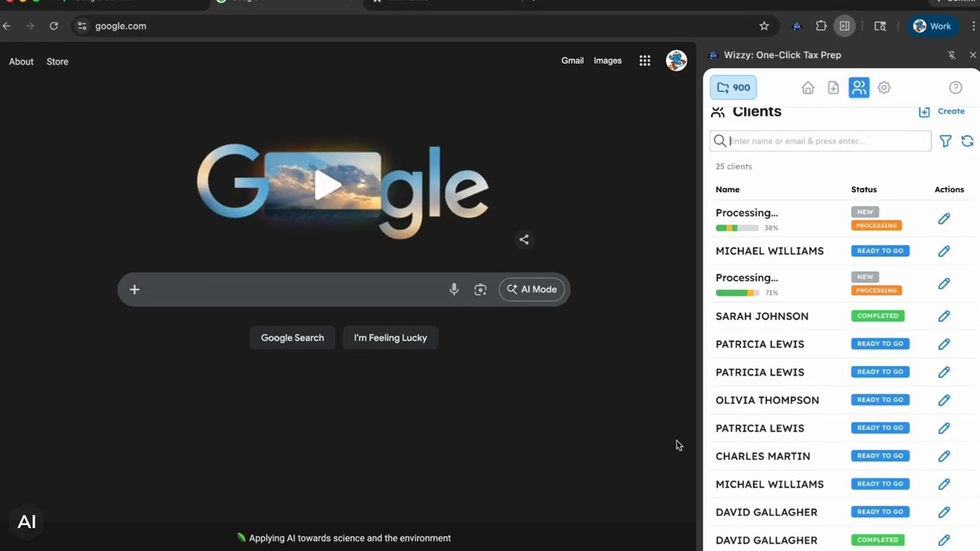This screenshot has width=980, height=551.
Task: Click the 900 credits button
Action: pyautogui.click(x=733, y=88)
